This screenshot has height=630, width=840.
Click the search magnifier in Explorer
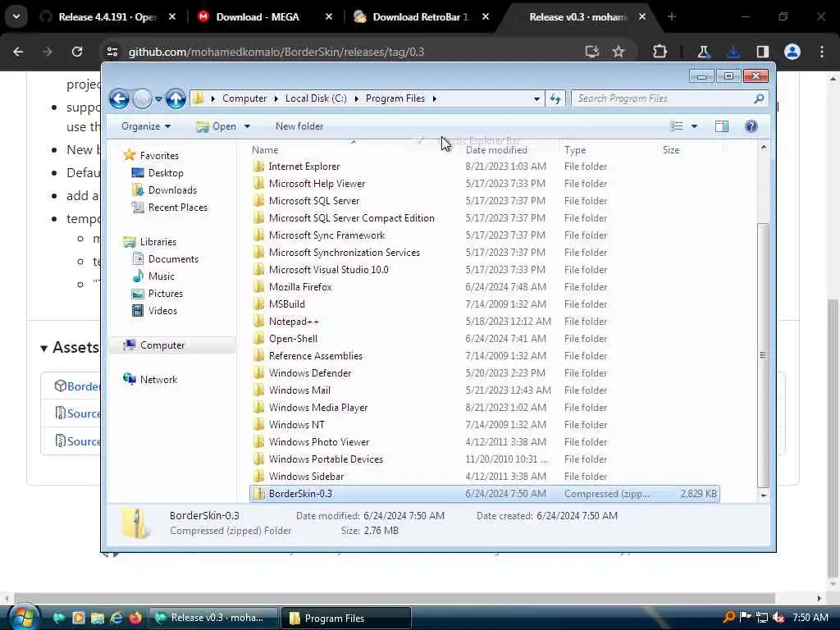[759, 98]
